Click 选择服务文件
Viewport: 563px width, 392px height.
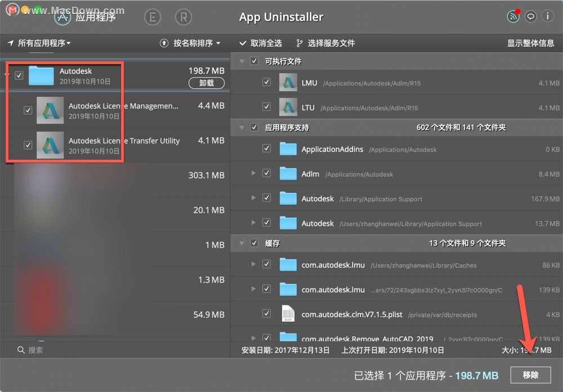(326, 43)
